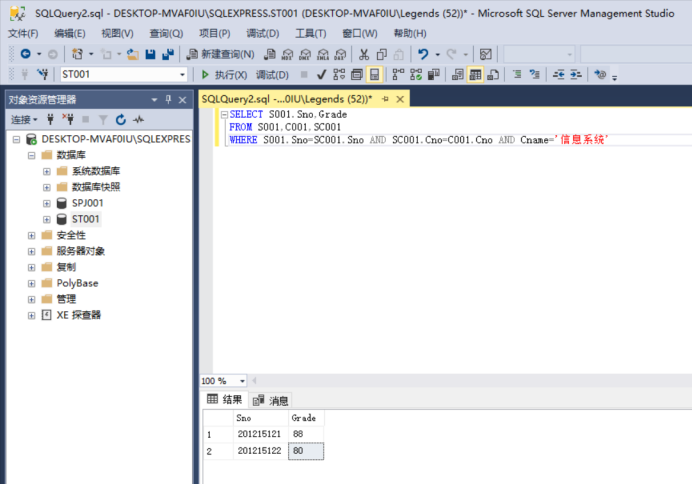The width and height of the screenshot is (692, 484).
Task: Parse the query with the checkmark icon
Action: tap(322, 75)
